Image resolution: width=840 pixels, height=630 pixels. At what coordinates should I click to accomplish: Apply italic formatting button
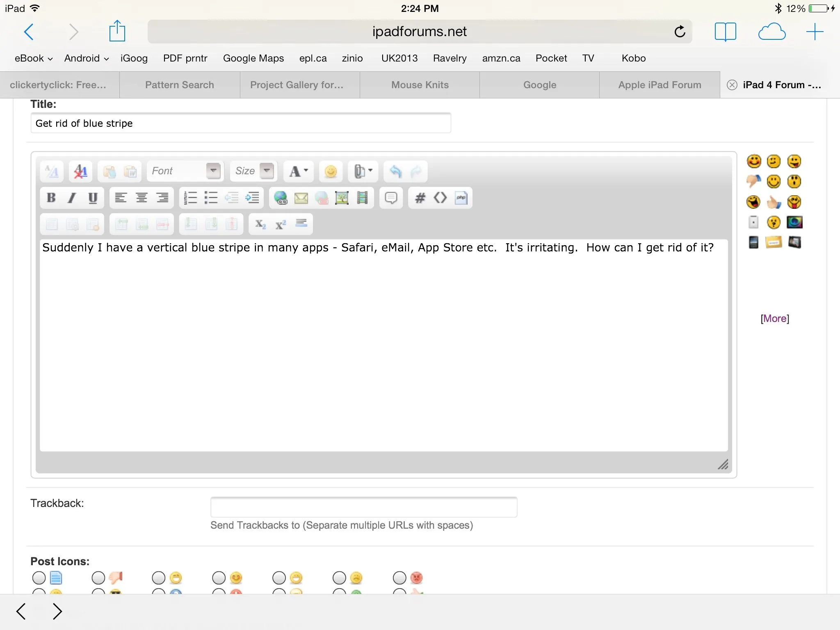pyautogui.click(x=72, y=198)
